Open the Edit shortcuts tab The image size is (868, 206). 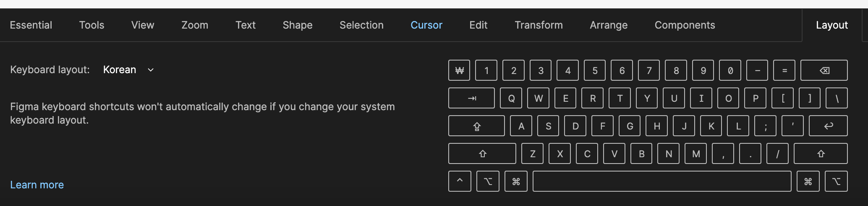point(478,25)
